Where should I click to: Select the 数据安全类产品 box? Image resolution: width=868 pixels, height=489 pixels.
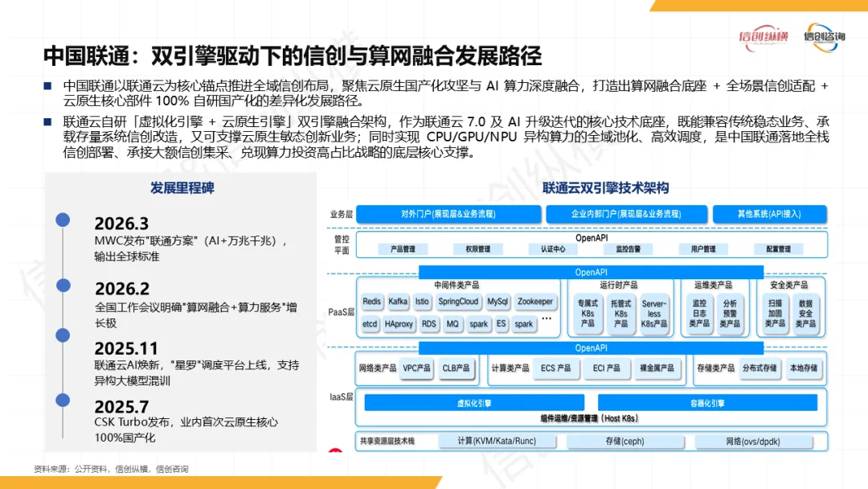[x=805, y=314]
